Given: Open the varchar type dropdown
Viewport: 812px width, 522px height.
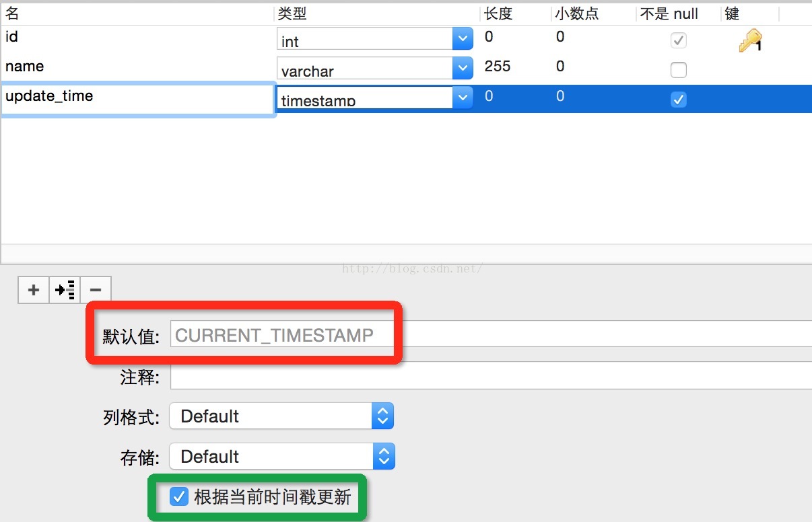Looking at the screenshot, I should coord(375,69).
